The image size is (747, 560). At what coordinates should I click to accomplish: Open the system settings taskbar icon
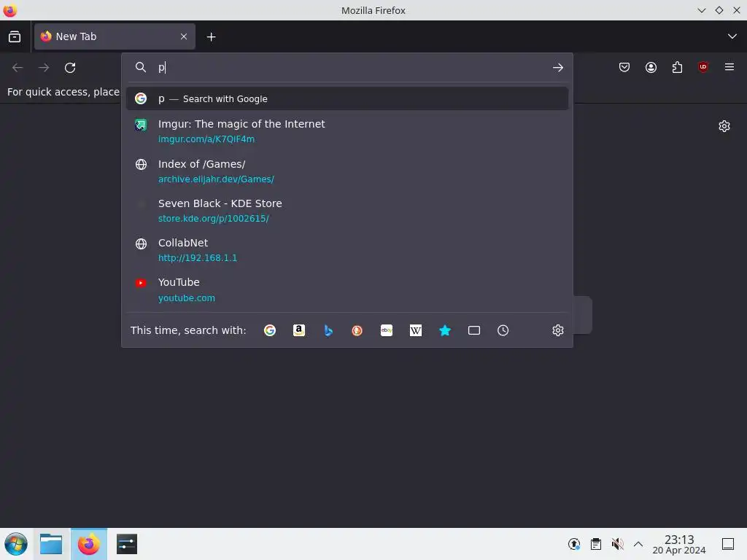click(126, 544)
